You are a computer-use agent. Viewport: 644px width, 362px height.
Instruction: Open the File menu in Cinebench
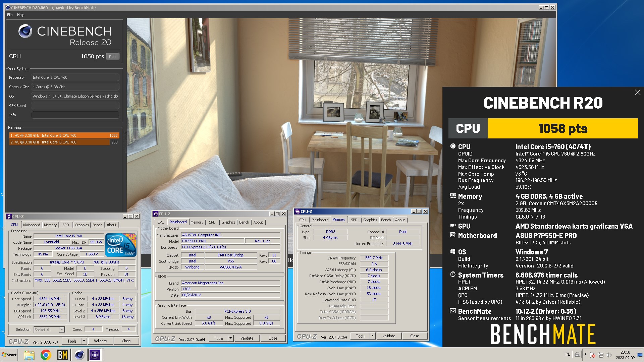(x=10, y=15)
